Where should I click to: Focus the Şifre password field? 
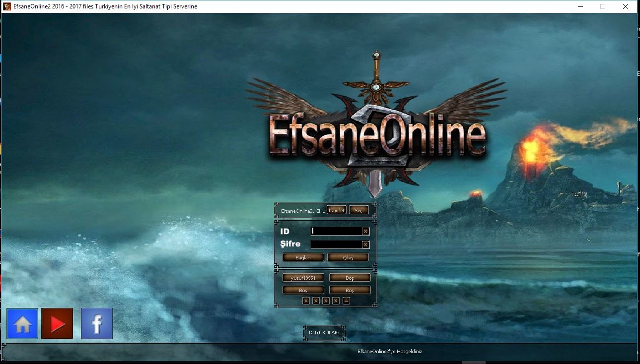coord(336,244)
